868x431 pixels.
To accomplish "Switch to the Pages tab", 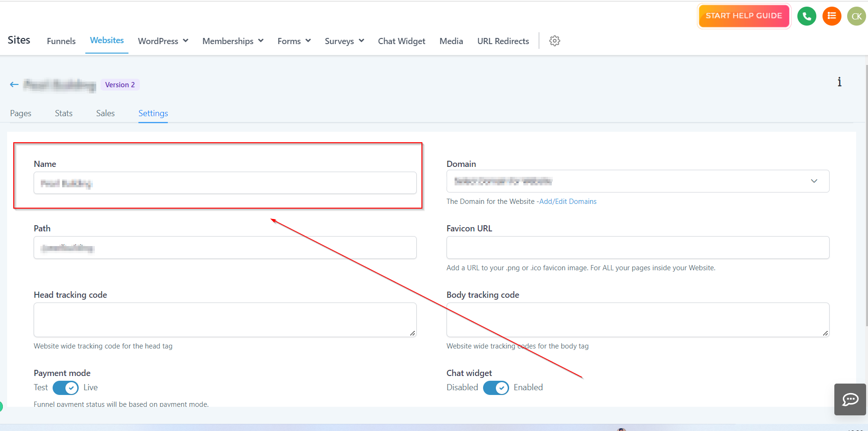I will point(21,113).
